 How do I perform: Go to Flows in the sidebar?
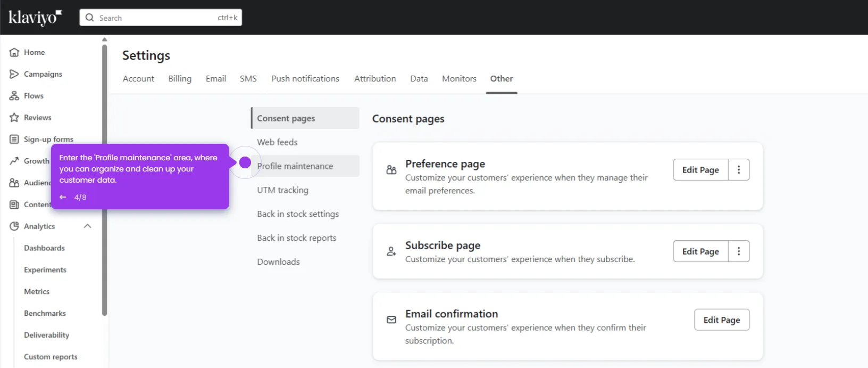pyautogui.click(x=34, y=96)
